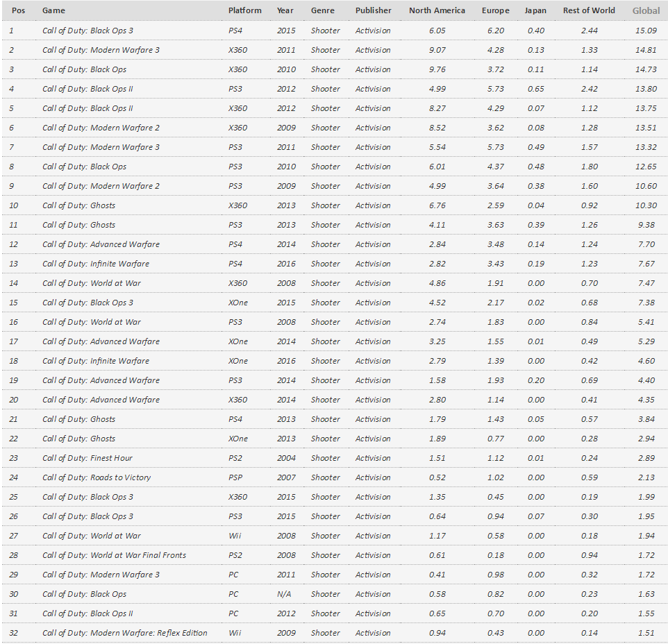Click Global sales value 3.84
This screenshot has height=644, width=668.
coord(646,419)
